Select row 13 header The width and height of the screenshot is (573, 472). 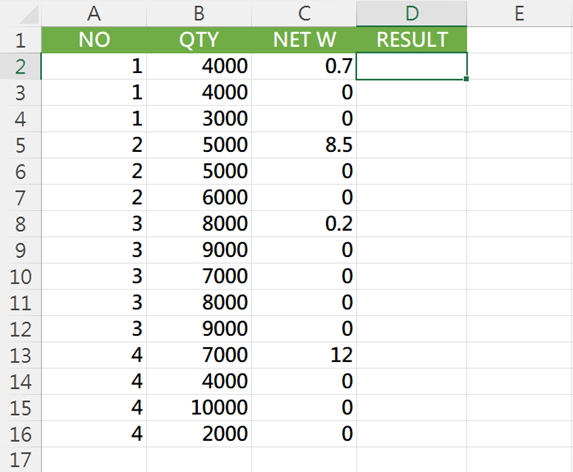coord(20,355)
